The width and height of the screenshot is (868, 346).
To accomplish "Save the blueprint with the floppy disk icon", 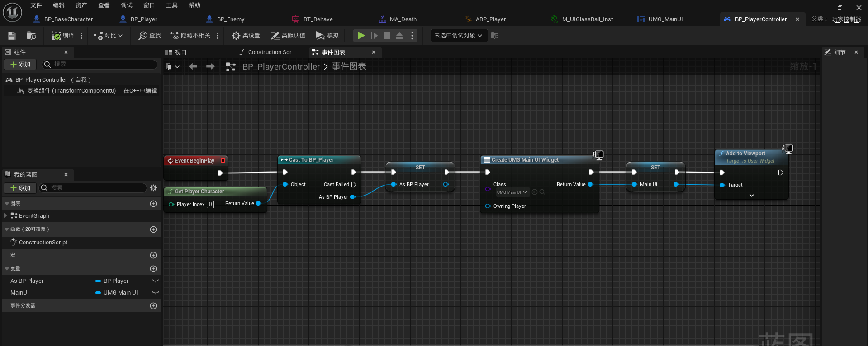I will (x=12, y=36).
